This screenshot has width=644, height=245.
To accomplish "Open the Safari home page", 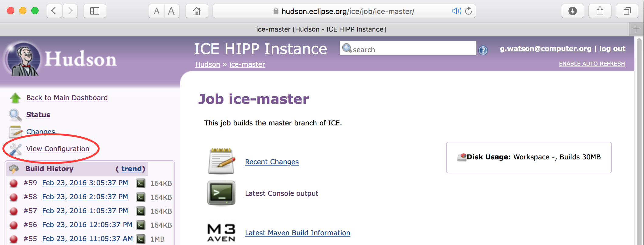I will (197, 11).
